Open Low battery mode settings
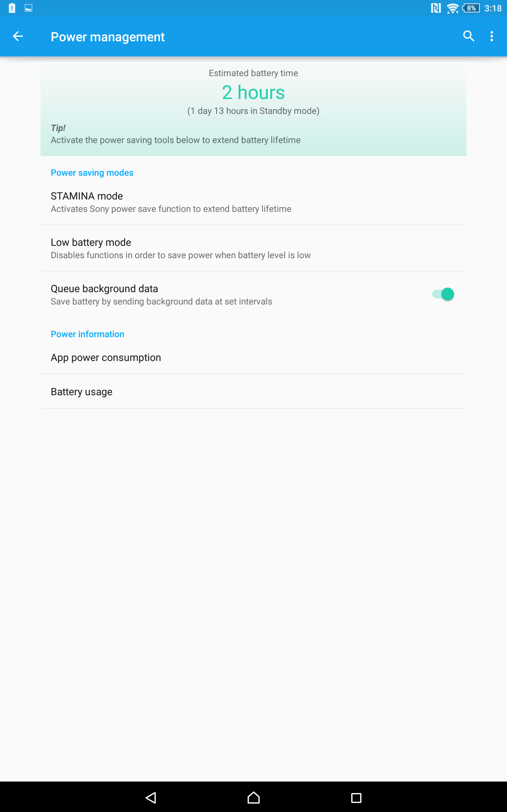This screenshot has height=812, width=507. (253, 248)
